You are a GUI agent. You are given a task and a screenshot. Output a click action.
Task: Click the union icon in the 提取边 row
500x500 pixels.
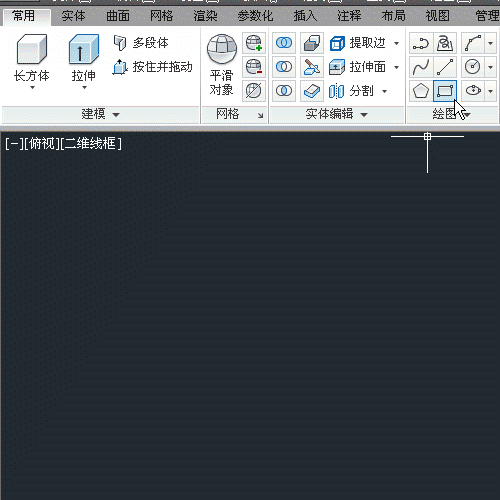pos(284,43)
